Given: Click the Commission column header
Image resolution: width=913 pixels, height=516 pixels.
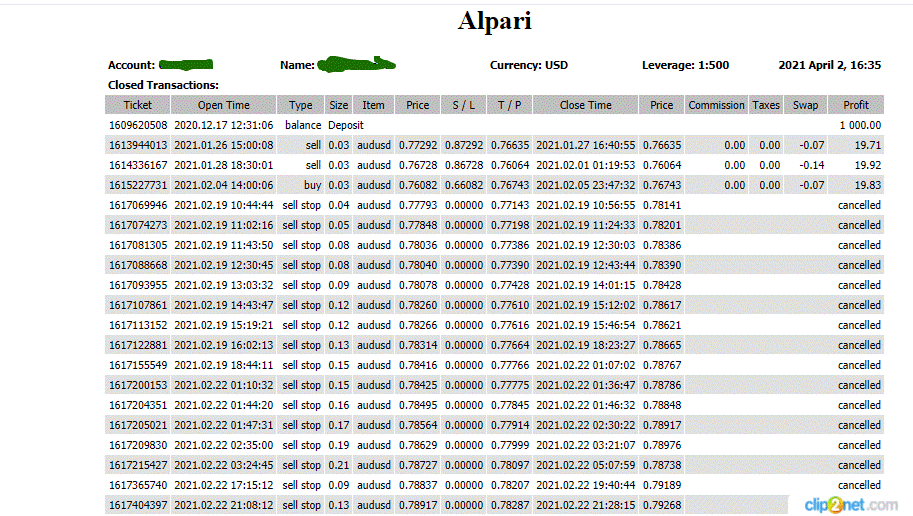Looking at the screenshot, I should click(716, 105).
